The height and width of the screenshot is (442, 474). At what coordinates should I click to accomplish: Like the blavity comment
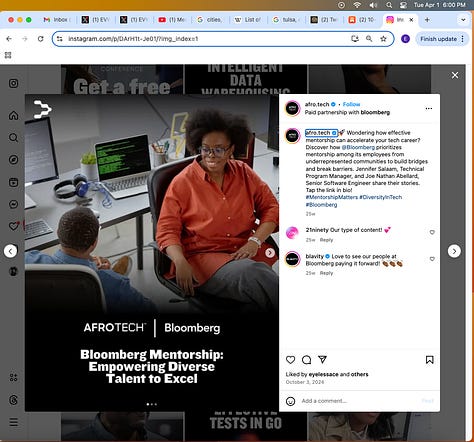click(x=432, y=259)
